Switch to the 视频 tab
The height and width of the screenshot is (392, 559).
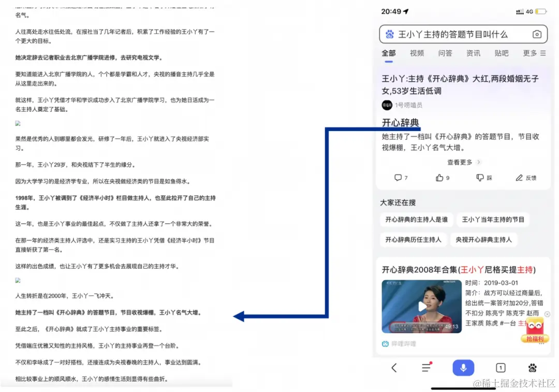[x=417, y=53]
